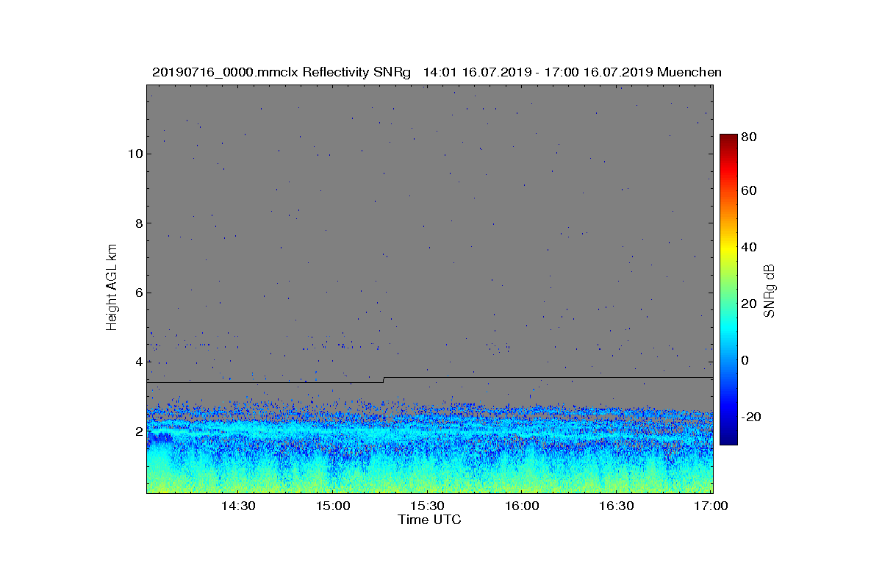Click the height tick label '6'
The image size is (882, 588).
tap(137, 293)
